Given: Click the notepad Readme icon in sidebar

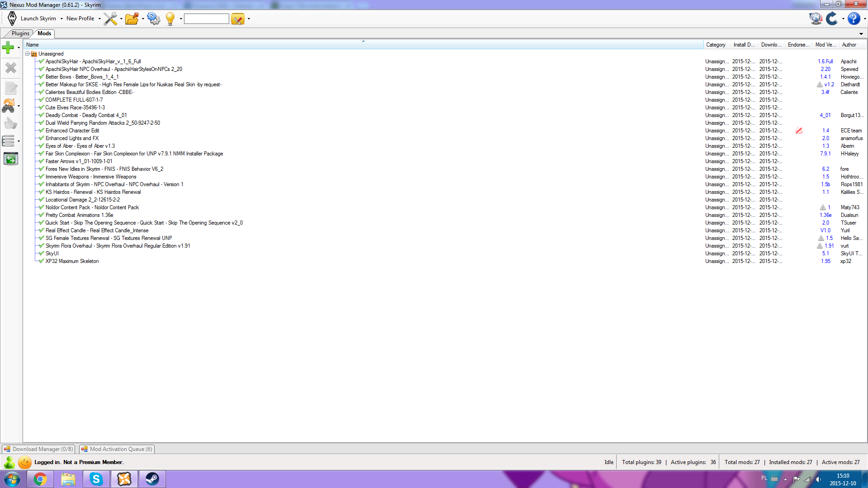Looking at the screenshot, I should (11, 88).
